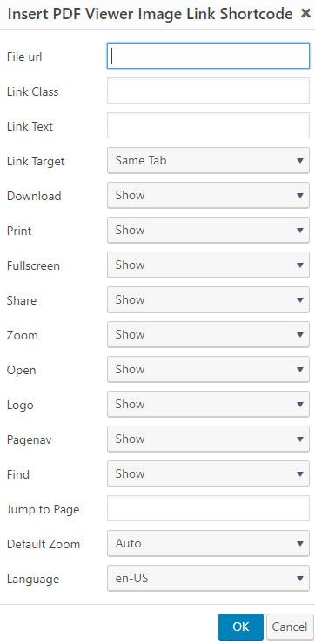Open the Share dropdown menu
Screen dimensions: 315x644
(x=208, y=300)
